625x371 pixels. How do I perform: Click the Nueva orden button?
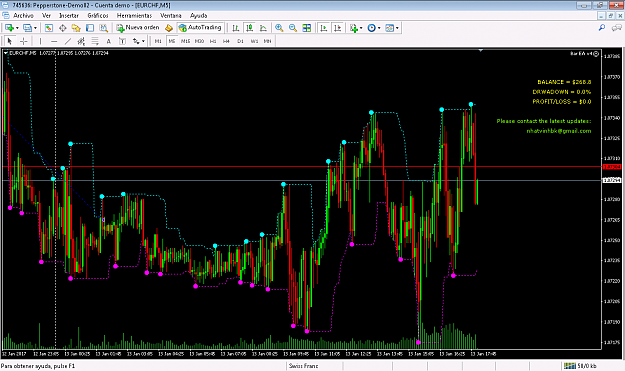click(x=138, y=27)
